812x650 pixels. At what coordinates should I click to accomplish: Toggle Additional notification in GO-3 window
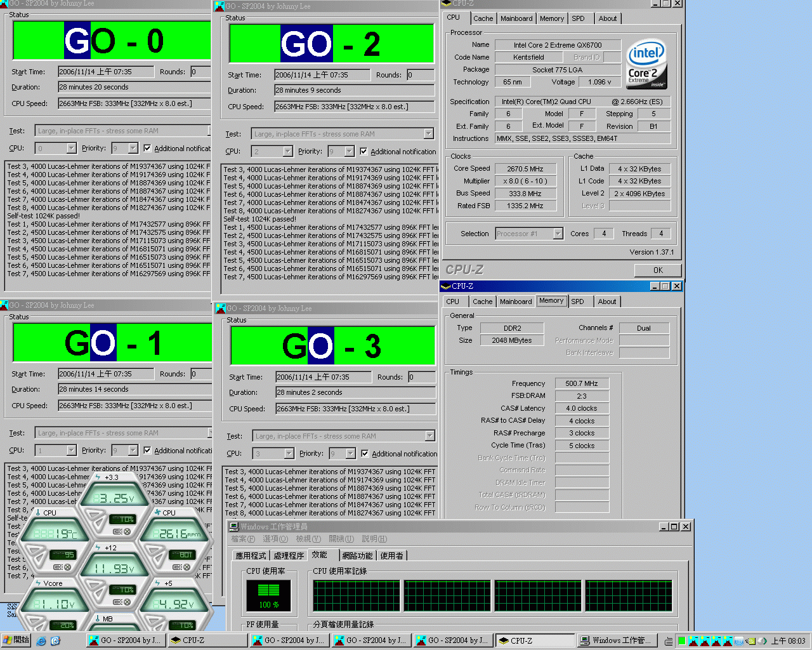tap(365, 453)
